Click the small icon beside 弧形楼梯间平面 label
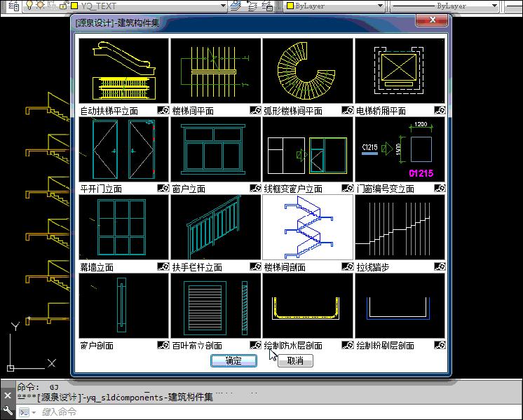Screen dimensions: 523x420 pyautogui.click(x=348, y=110)
